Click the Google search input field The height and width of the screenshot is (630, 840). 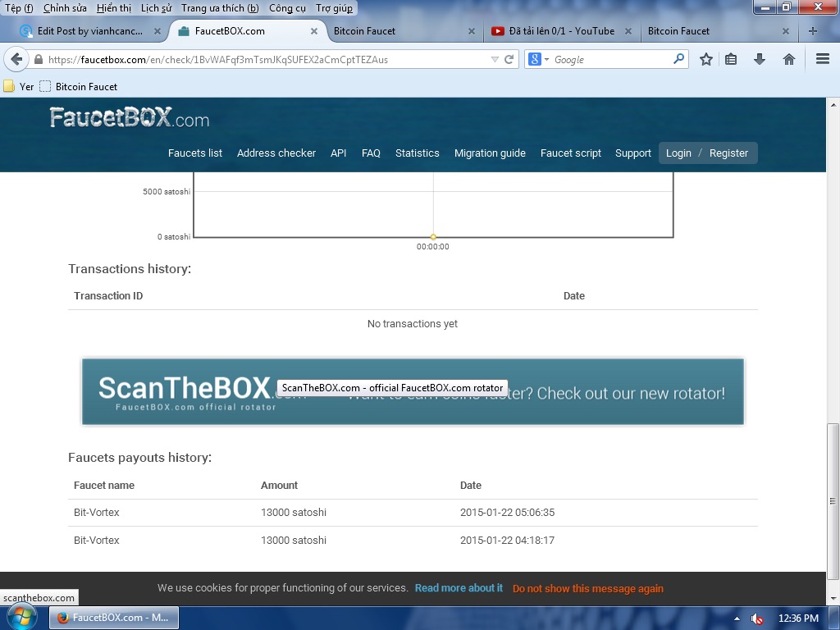pyautogui.click(x=610, y=59)
